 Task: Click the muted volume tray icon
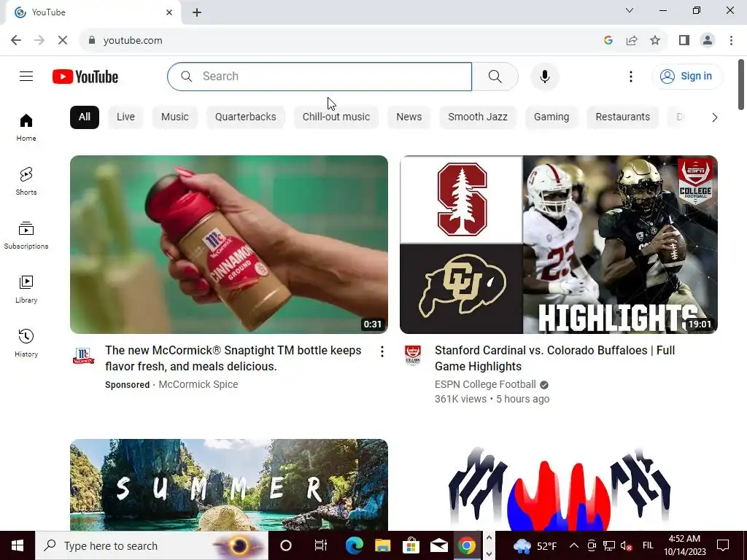click(627, 545)
